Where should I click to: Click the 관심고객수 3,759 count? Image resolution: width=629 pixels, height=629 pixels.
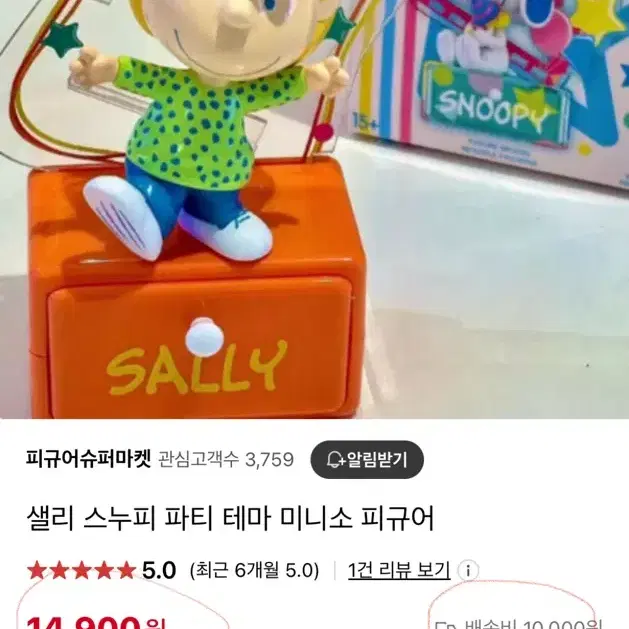226,459
